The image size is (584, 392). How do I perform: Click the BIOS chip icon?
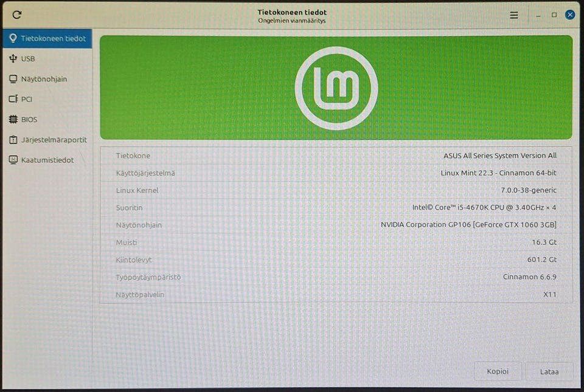pos(13,119)
